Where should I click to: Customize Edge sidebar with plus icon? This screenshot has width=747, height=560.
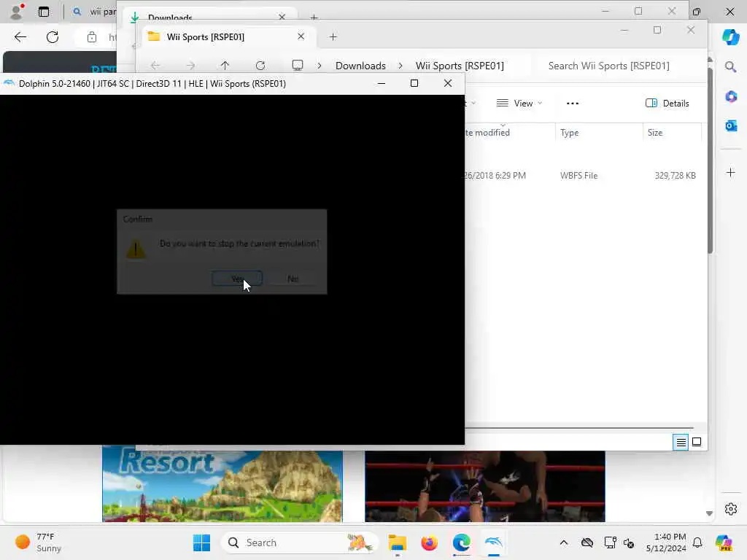tap(731, 172)
